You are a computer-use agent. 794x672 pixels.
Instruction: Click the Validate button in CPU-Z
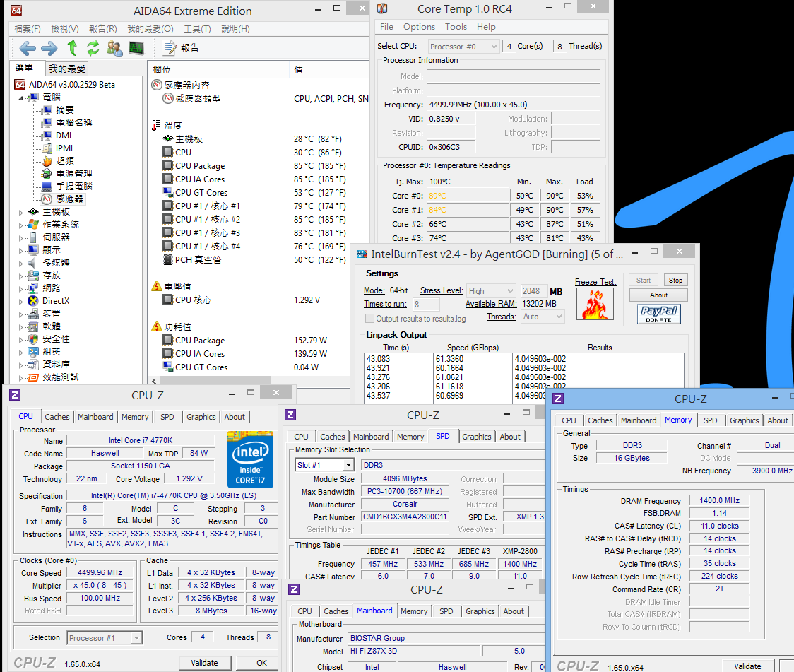(x=204, y=663)
